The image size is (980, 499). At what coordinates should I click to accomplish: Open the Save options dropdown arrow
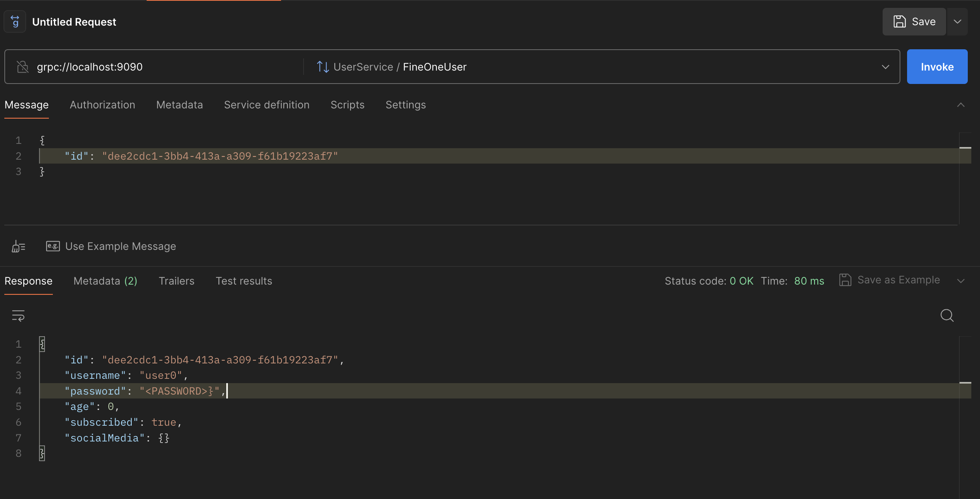tap(957, 22)
